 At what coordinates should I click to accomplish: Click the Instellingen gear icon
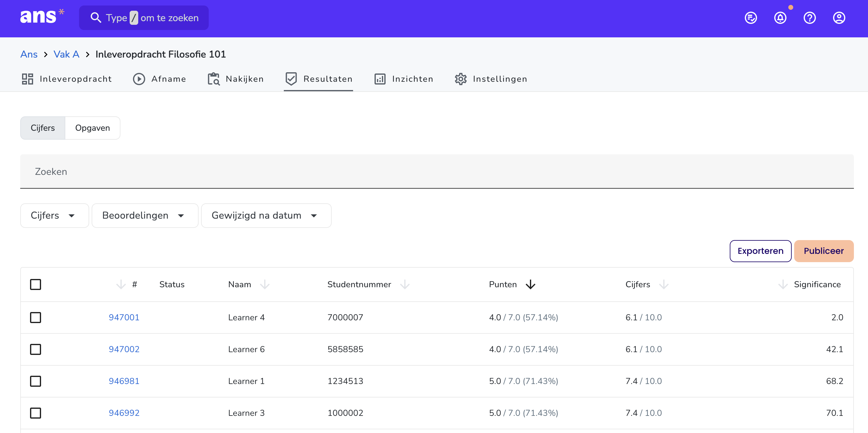(460, 79)
